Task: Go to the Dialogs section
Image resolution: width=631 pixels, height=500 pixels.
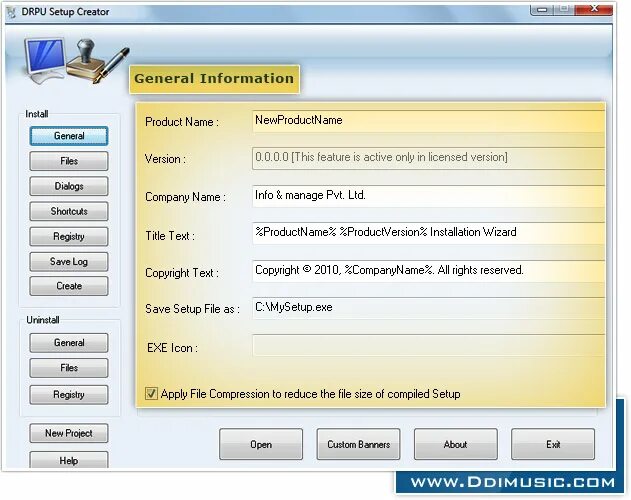Action: click(69, 186)
